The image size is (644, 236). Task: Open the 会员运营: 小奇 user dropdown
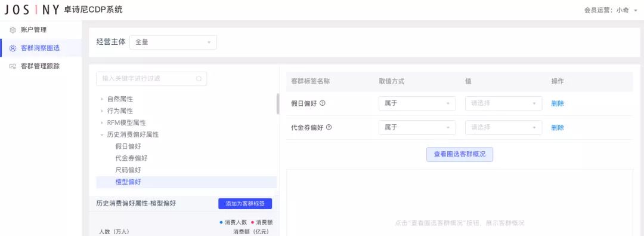(611, 10)
